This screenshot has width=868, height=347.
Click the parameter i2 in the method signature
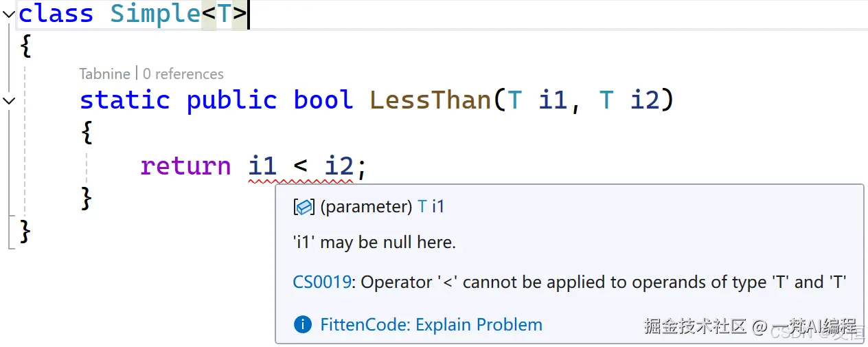click(644, 100)
